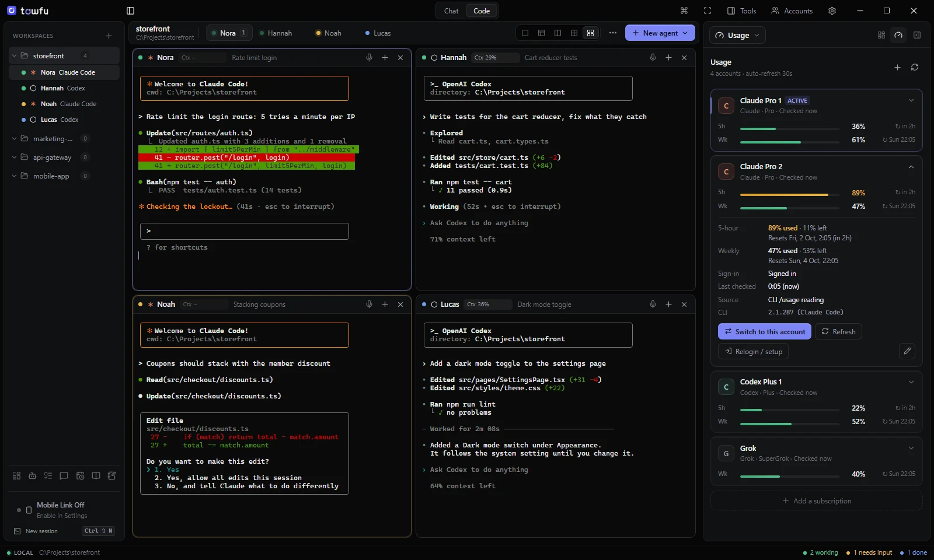The image size is (934, 560).
Task: Click the microphone icon in Nora's pane
Action: click(x=369, y=57)
